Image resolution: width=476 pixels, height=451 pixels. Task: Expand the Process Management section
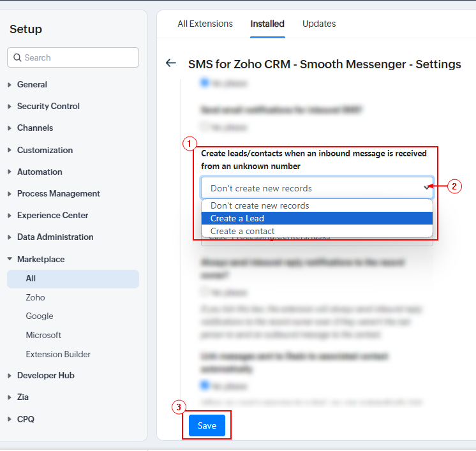coord(58,194)
